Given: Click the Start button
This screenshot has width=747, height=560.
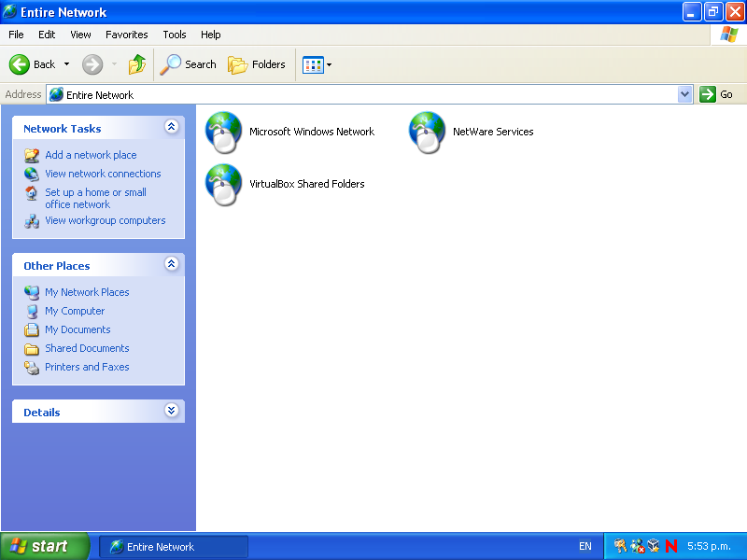Looking at the screenshot, I should coord(44,546).
